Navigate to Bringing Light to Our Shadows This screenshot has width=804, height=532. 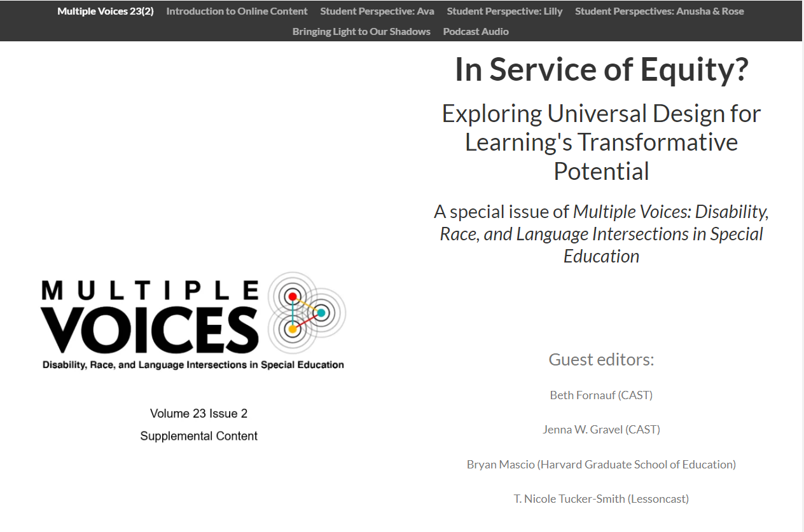point(361,31)
